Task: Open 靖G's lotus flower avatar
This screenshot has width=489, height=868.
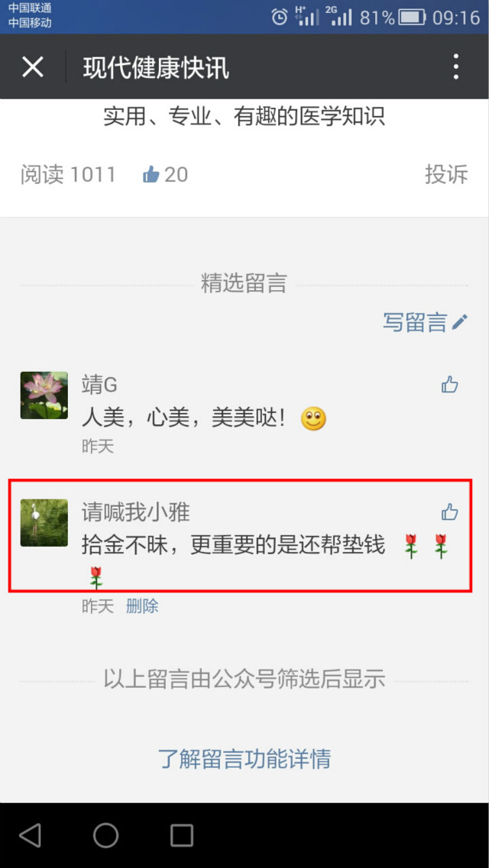Action: (44, 395)
